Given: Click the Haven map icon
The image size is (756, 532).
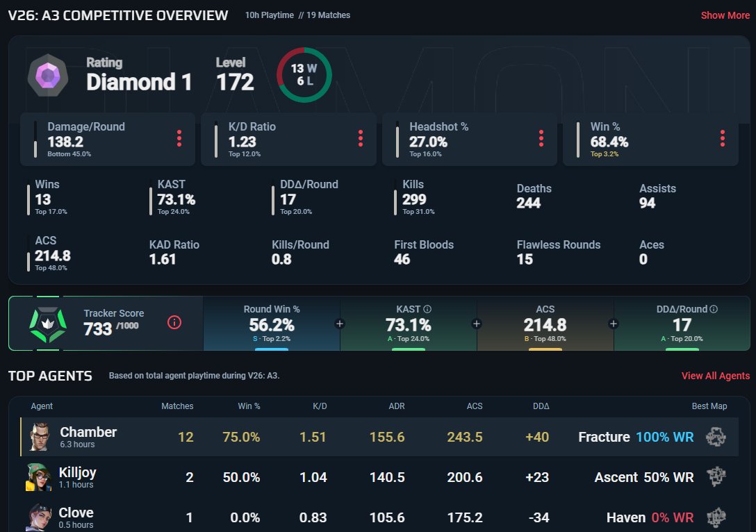Looking at the screenshot, I should pyautogui.click(x=716, y=517).
